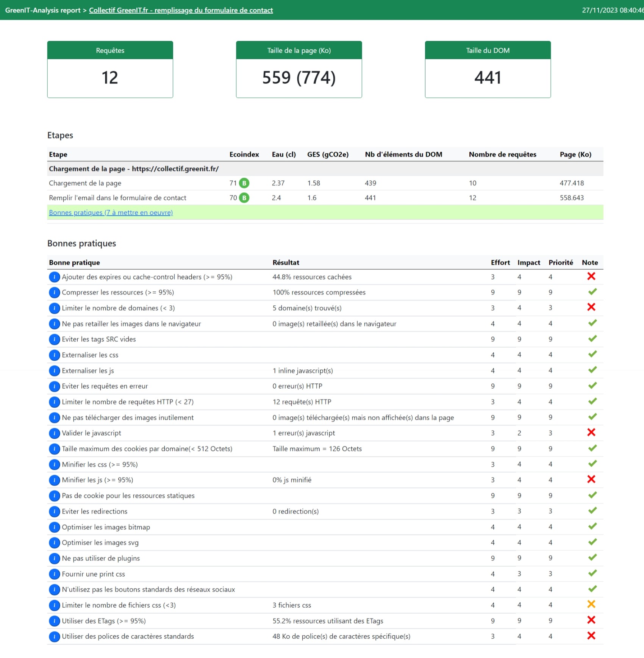Open info for boutons standards des réseaux sociaux
The height and width of the screenshot is (658, 644).
(x=54, y=589)
